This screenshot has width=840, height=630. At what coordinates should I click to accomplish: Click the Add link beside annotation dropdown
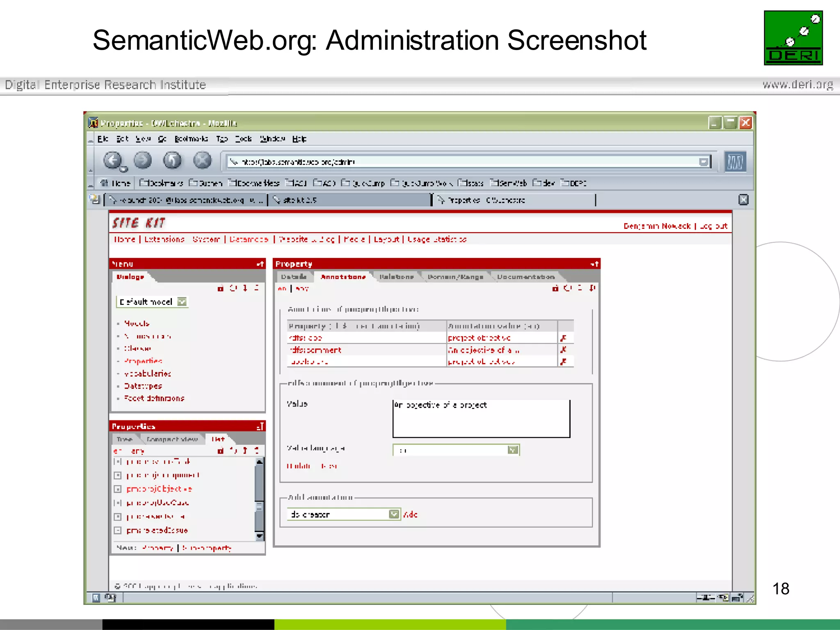pyautogui.click(x=410, y=514)
